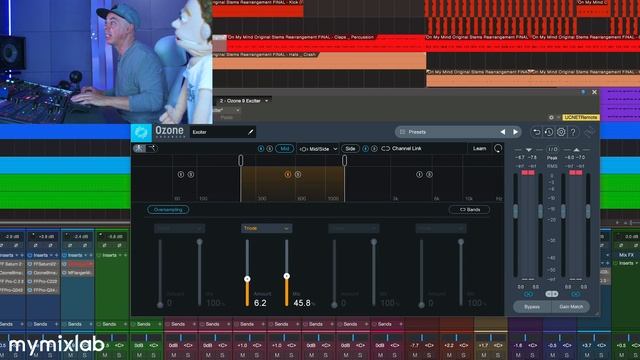Viewport: 640px width, 360px height.
Task: Click Mix slider handle at 45.8
Action: [x=287, y=276]
